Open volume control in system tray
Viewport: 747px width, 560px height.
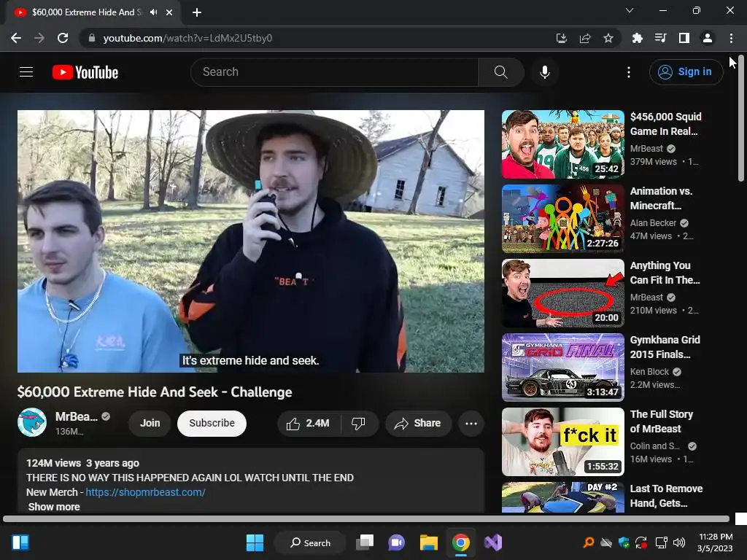click(x=678, y=542)
